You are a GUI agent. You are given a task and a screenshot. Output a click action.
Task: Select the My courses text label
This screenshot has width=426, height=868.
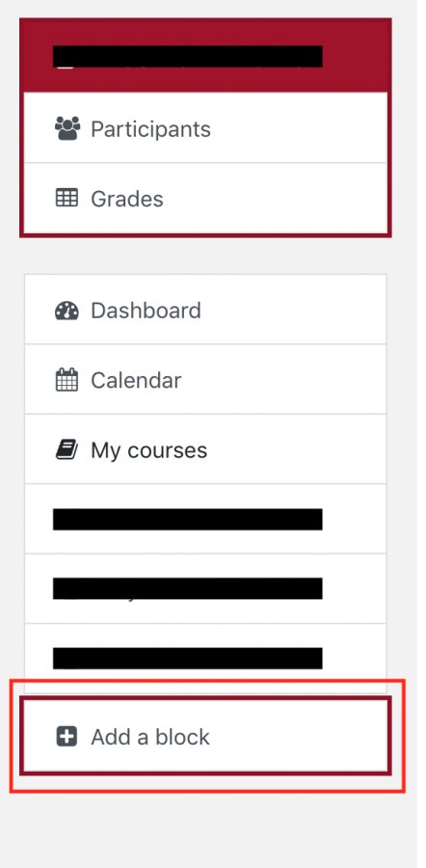click(148, 450)
